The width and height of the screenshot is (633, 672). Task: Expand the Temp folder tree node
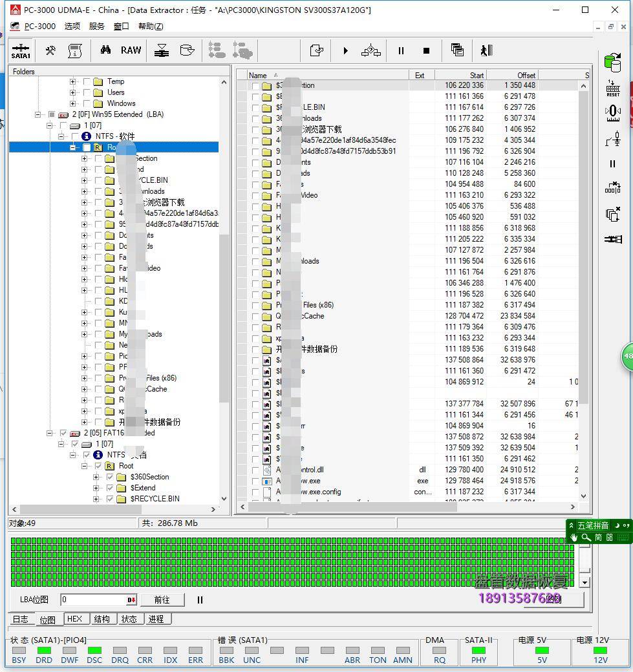72,81
